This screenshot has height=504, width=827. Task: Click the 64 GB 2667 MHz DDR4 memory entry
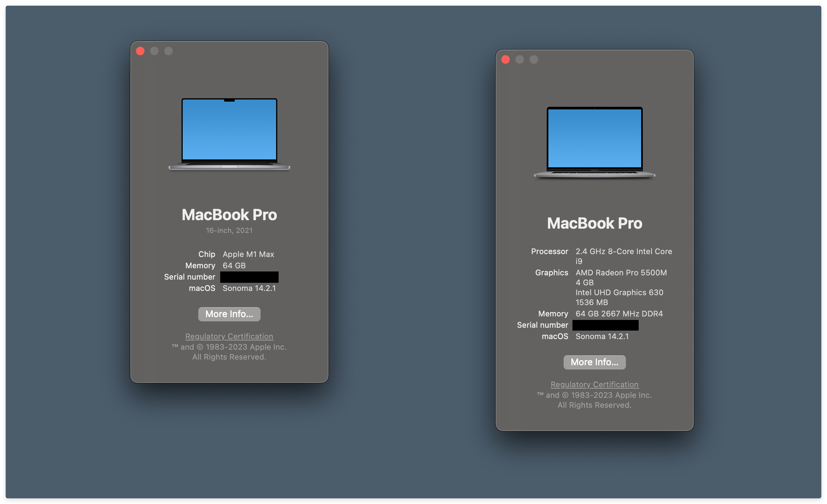pos(619,314)
